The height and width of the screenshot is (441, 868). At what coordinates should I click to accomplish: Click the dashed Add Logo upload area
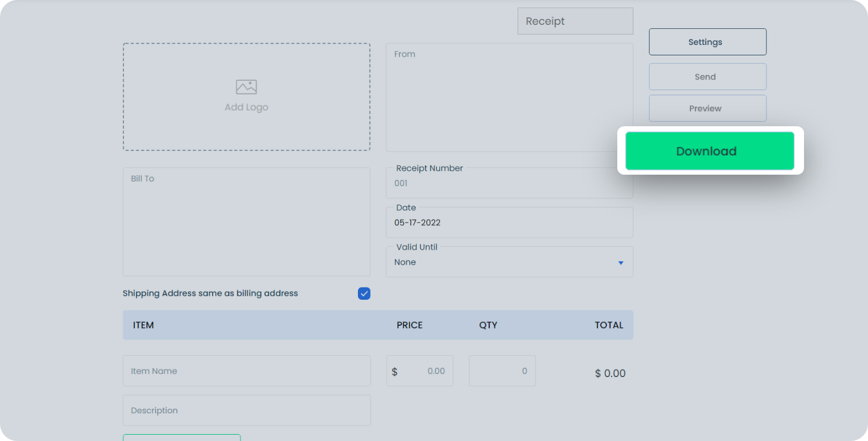pos(246,96)
